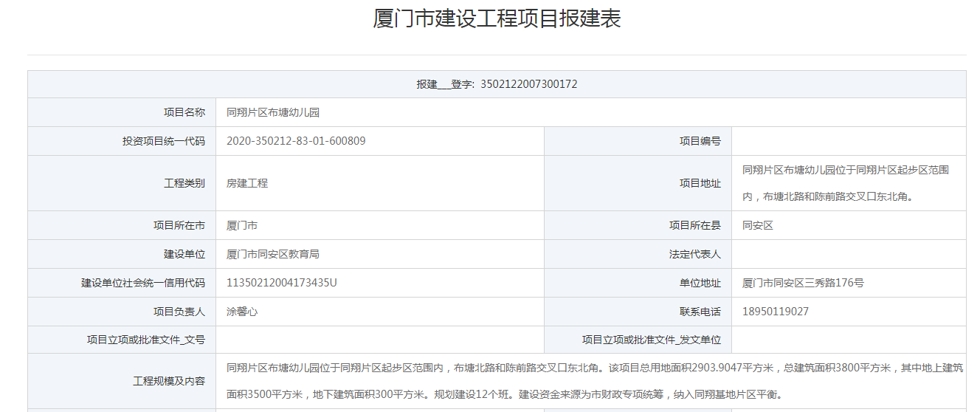Screen dimensions: 980x412
Task: Click the 法定代表人 label
Action: (x=695, y=254)
